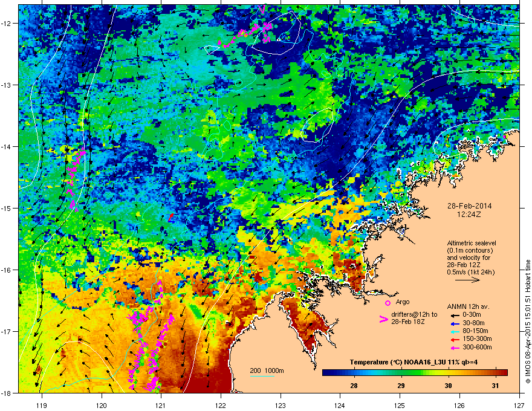
Task: Click the temperature color bar
Action: click(415, 372)
